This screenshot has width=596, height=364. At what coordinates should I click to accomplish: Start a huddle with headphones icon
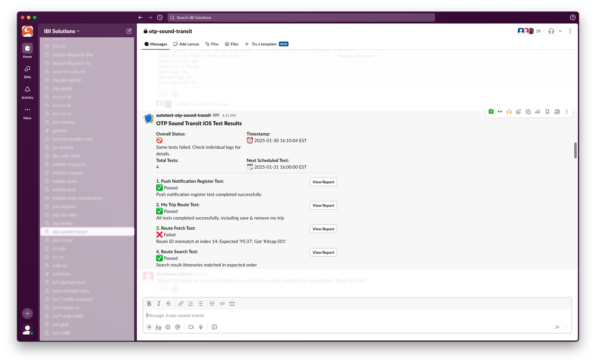pos(551,31)
